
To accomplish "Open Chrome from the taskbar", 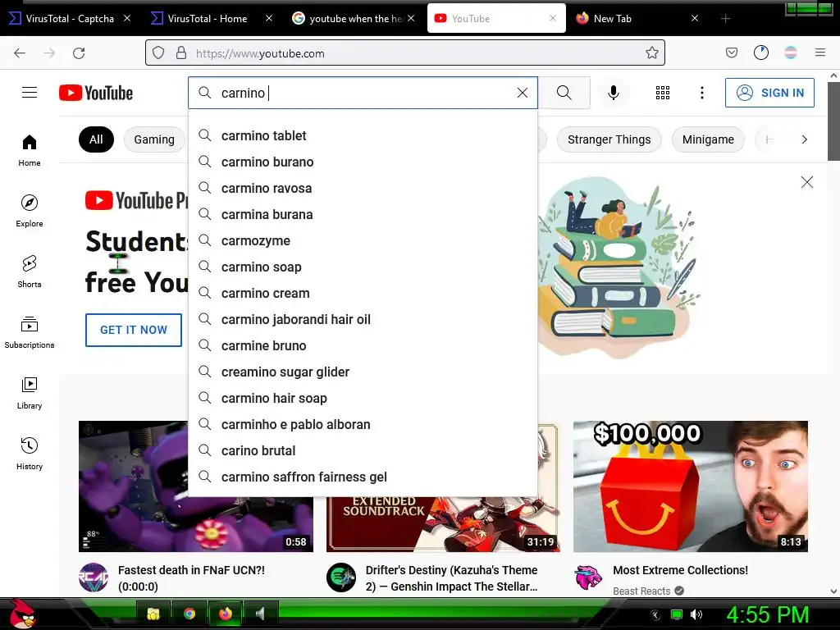I will [189, 614].
